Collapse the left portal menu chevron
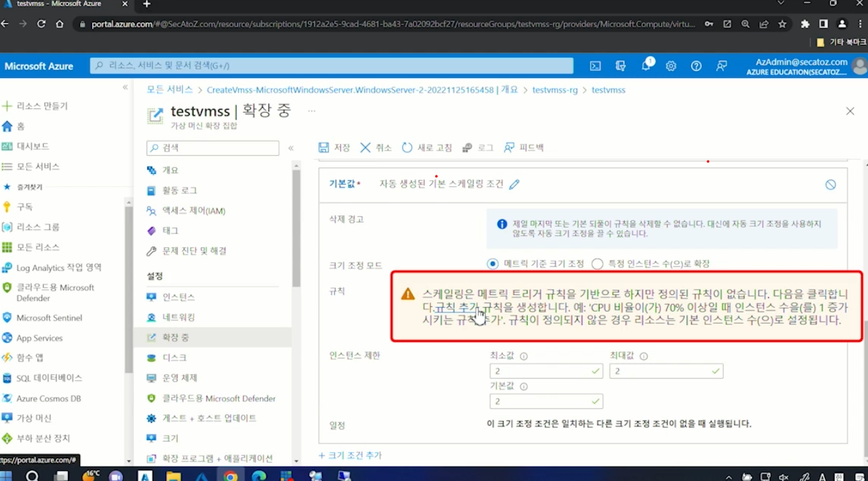Screen dimensions: 868x481 (x=125, y=87)
